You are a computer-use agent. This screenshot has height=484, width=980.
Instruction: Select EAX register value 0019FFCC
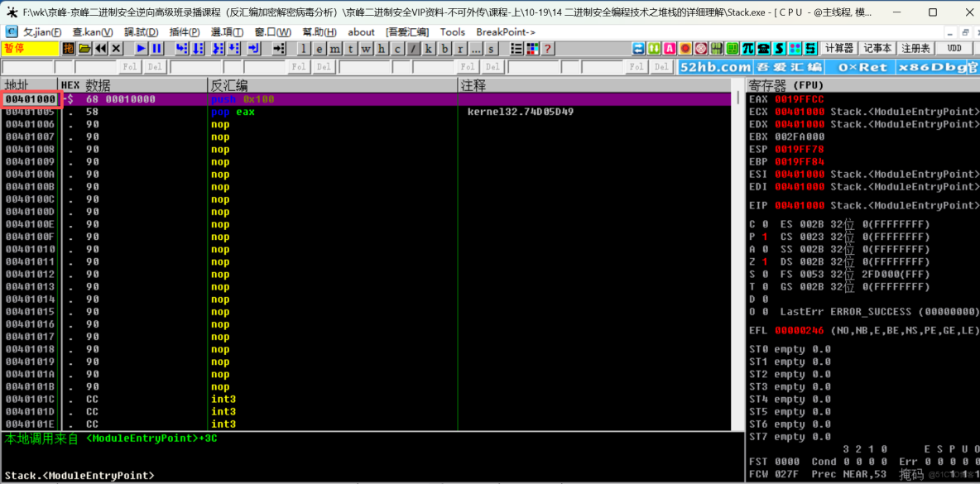tap(800, 98)
